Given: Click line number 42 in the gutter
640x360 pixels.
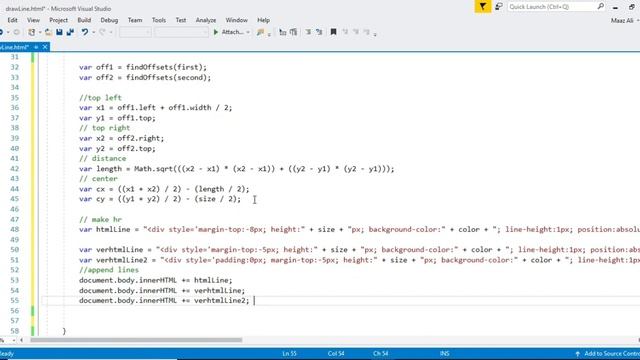Looking at the screenshot, I should pos(15,169).
